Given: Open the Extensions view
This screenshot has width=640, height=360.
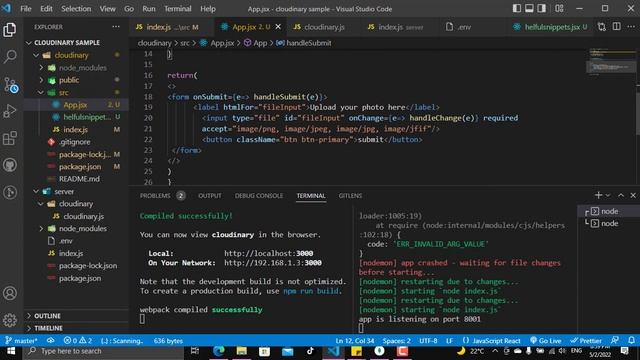Looking at the screenshot, I should pos(10,138).
